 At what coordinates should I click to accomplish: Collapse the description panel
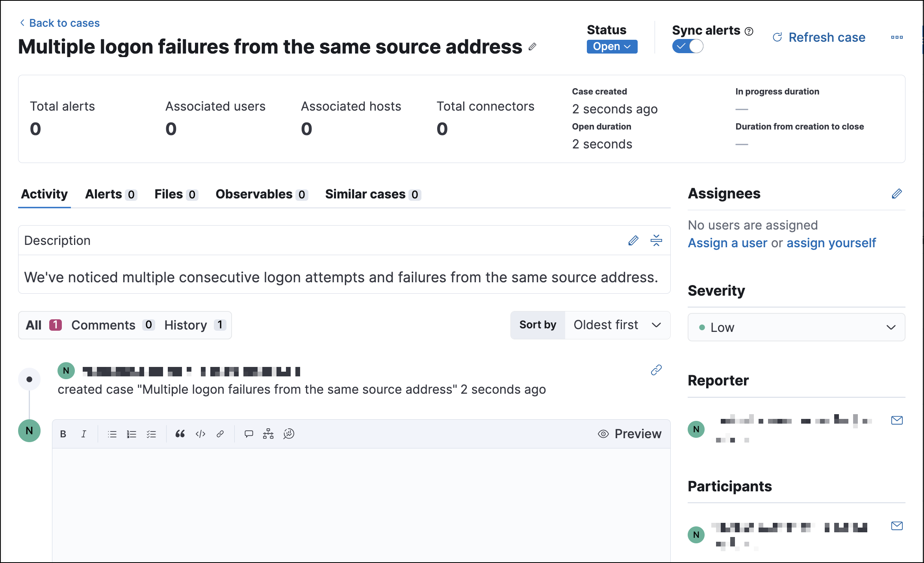[x=656, y=241]
